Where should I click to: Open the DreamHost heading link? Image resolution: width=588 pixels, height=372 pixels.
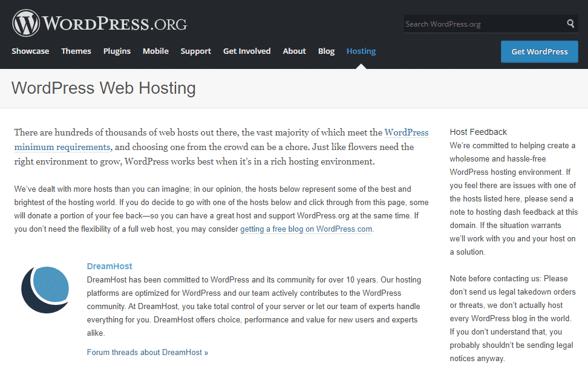[109, 266]
